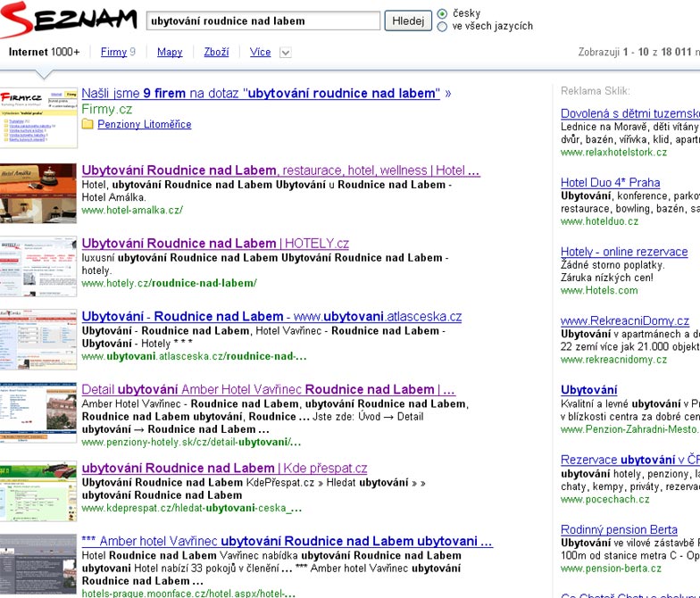Open the atlasceska.cz result thumbnail
Image resolution: width=700 pixels, height=598 pixels.
tap(38, 339)
